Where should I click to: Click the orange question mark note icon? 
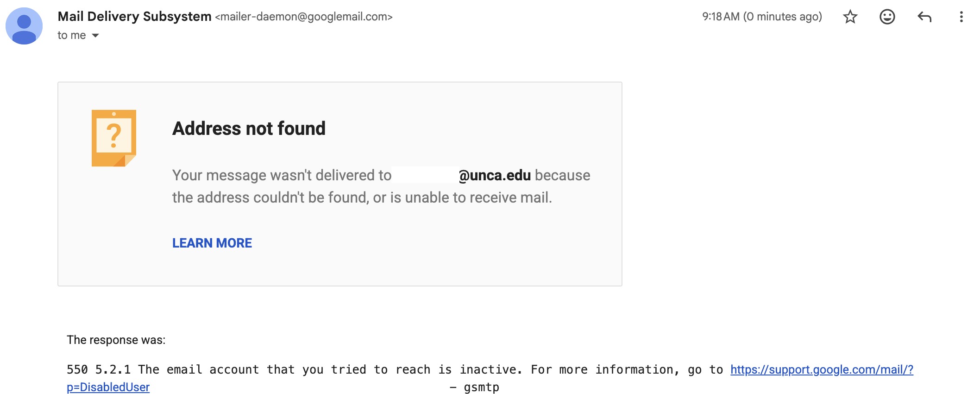(113, 138)
